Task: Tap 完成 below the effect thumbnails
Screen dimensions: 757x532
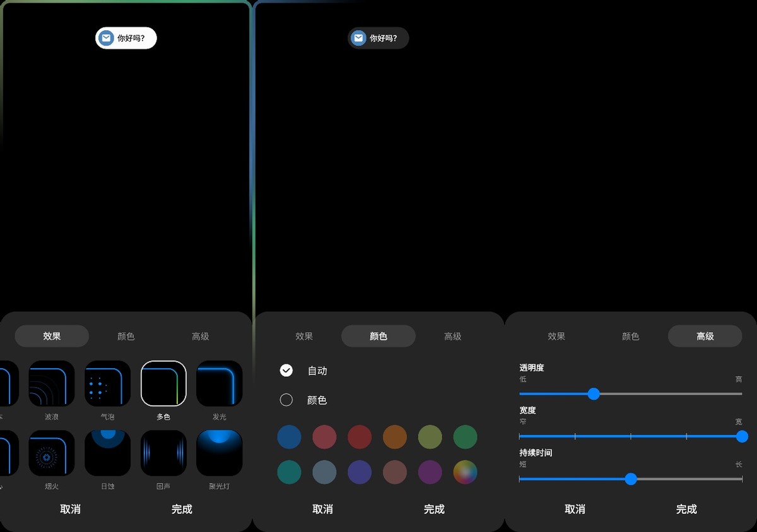Action: coord(182,509)
